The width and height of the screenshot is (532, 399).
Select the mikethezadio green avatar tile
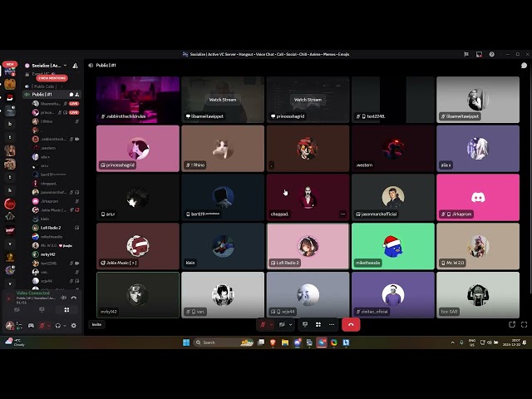pyautogui.click(x=392, y=246)
